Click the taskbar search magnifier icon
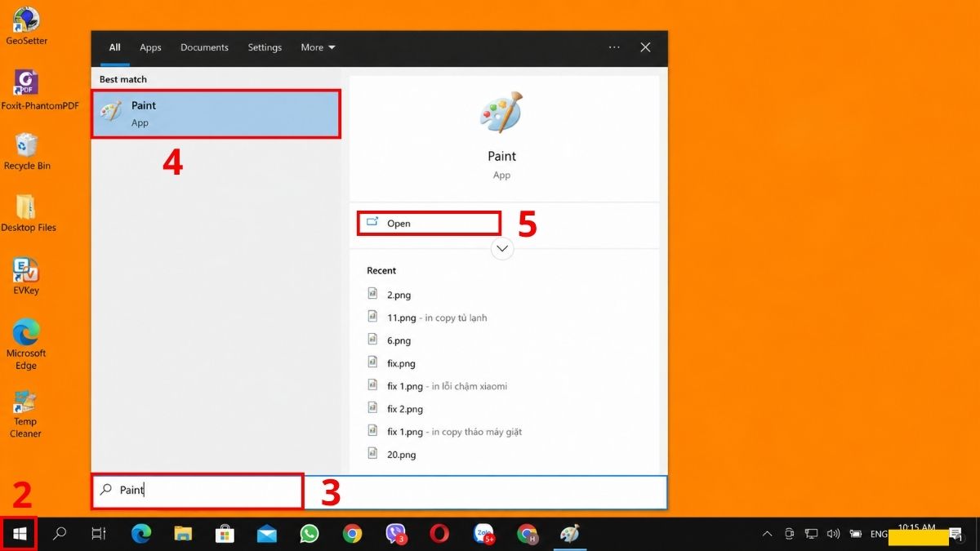This screenshot has width=980, height=551. coord(60,534)
